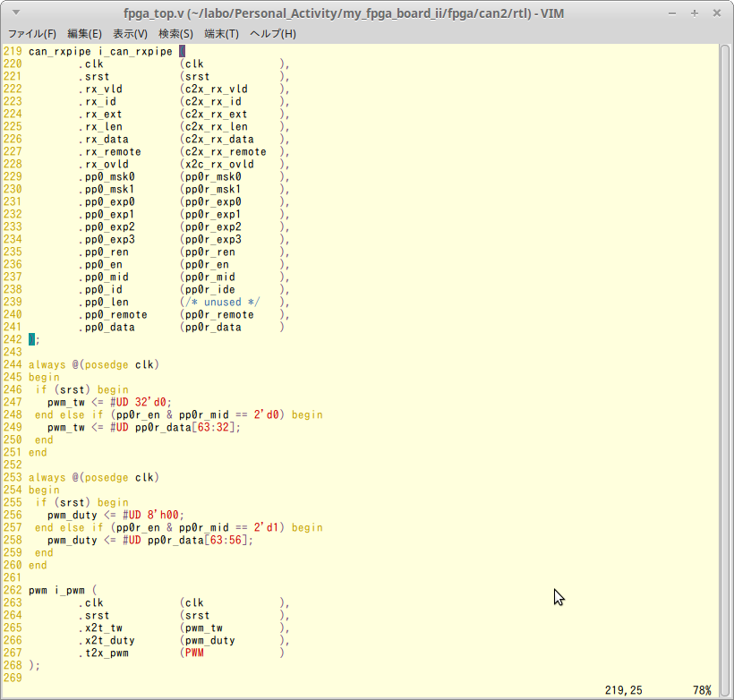Place cursor on can_rxpipe in line 219

click(x=59, y=52)
